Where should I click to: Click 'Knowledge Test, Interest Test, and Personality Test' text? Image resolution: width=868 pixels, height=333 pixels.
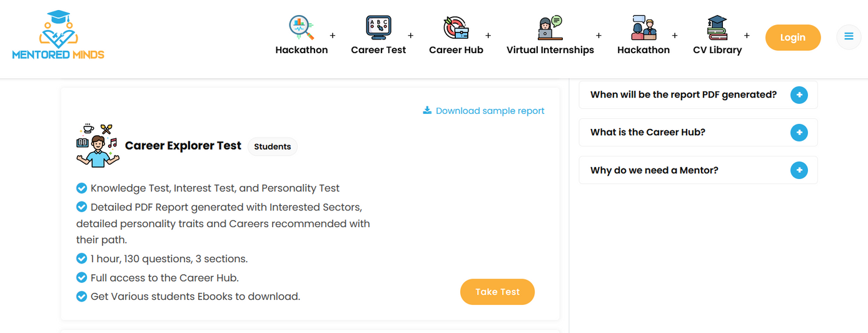[215, 188]
